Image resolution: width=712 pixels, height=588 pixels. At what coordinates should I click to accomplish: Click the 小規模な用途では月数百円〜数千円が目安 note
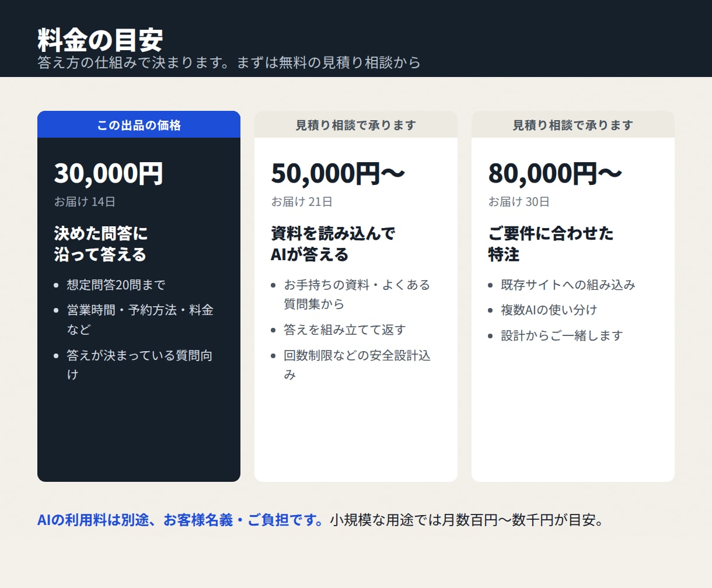(x=466, y=520)
